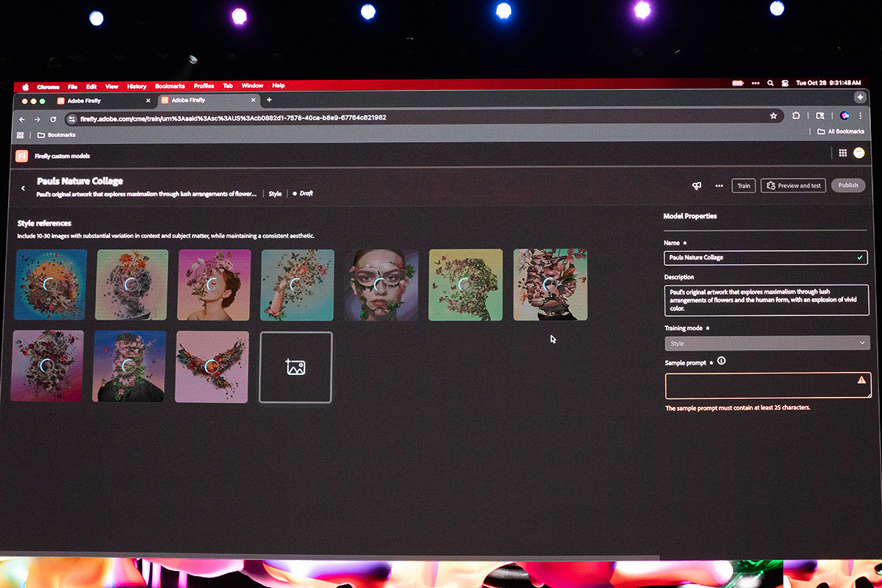The width and height of the screenshot is (882, 588).
Task: Click the tab search icon in toolbar
Action: pos(820,116)
